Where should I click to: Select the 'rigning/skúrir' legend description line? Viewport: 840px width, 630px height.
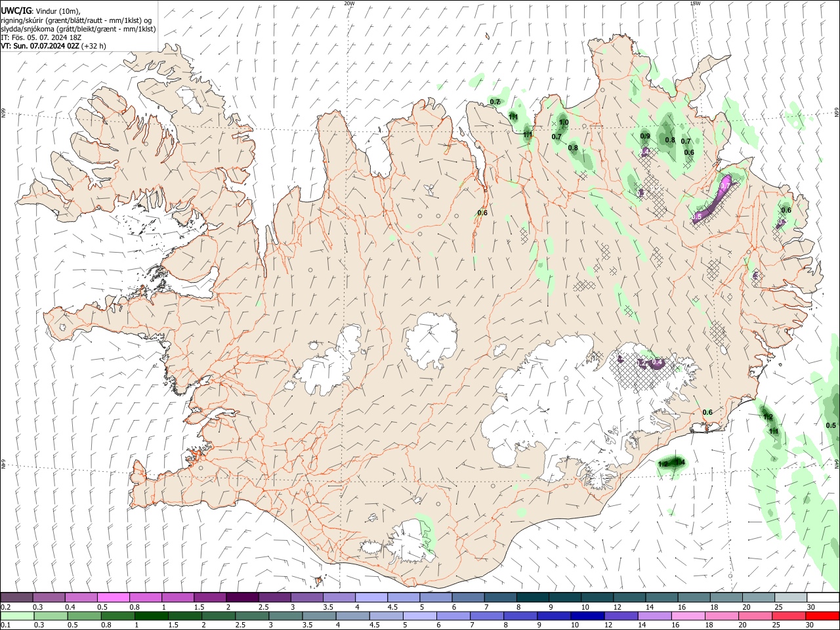click(77, 20)
